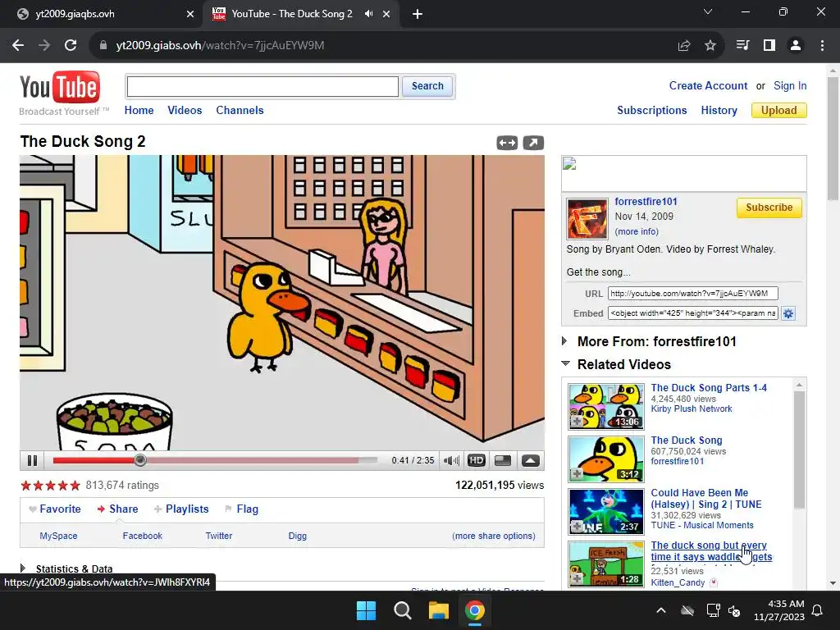Image resolution: width=840 pixels, height=630 pixels.
Task: Share video to Facebook
Action: [143, 536]
